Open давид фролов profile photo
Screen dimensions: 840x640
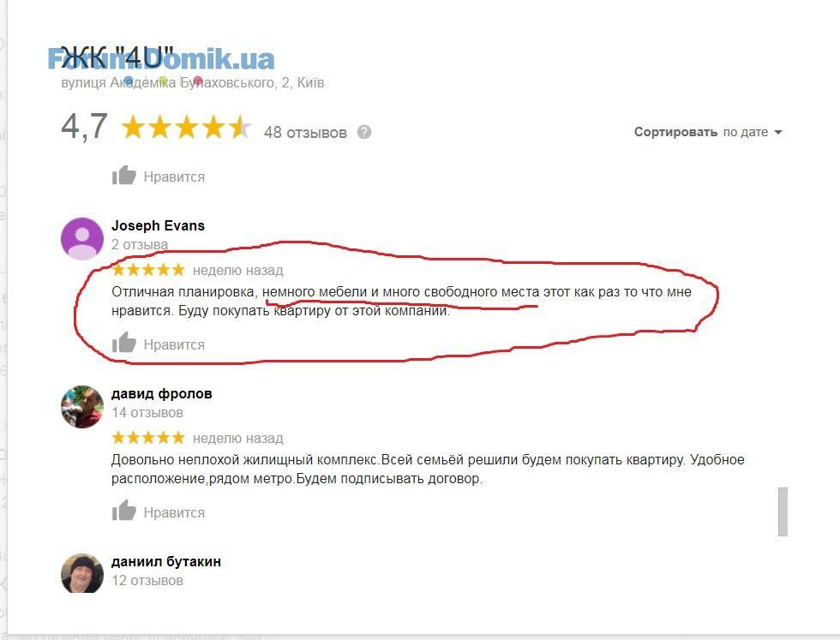pyautogui.click(x=82, y=406)
